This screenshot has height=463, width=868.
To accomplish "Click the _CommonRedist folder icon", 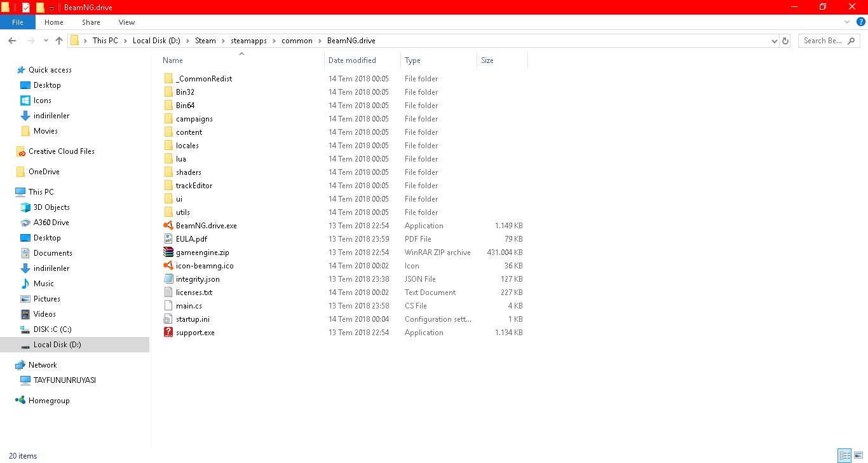I will tap(168, 79).
